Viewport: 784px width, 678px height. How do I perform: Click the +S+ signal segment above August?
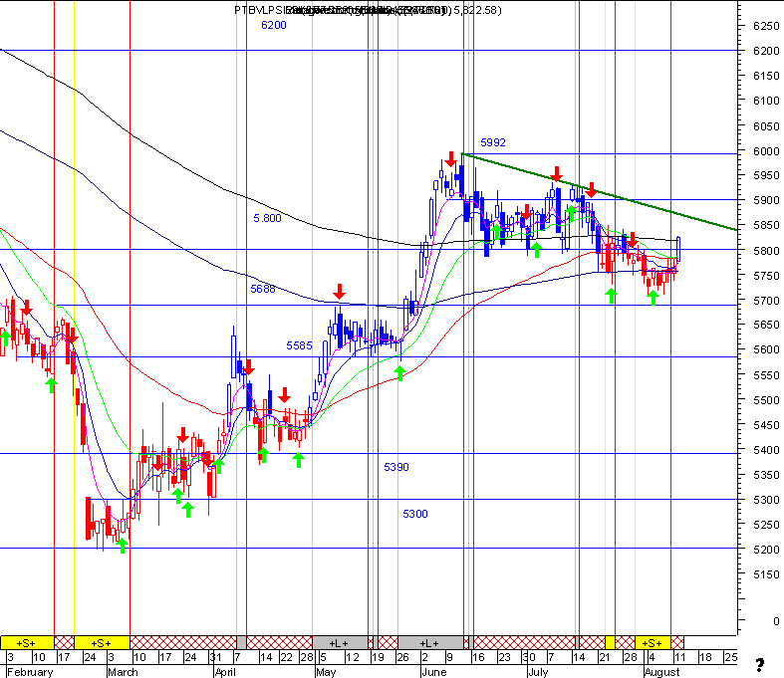653,642
